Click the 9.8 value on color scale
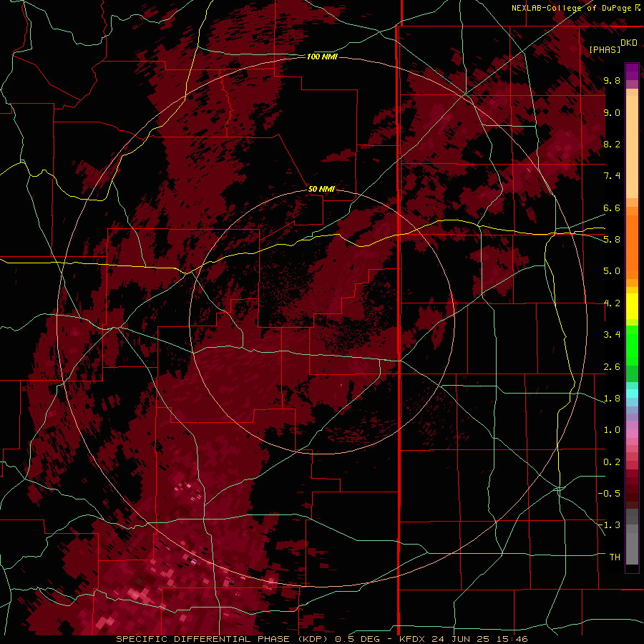644x644 pixels. tap(612, 80)
